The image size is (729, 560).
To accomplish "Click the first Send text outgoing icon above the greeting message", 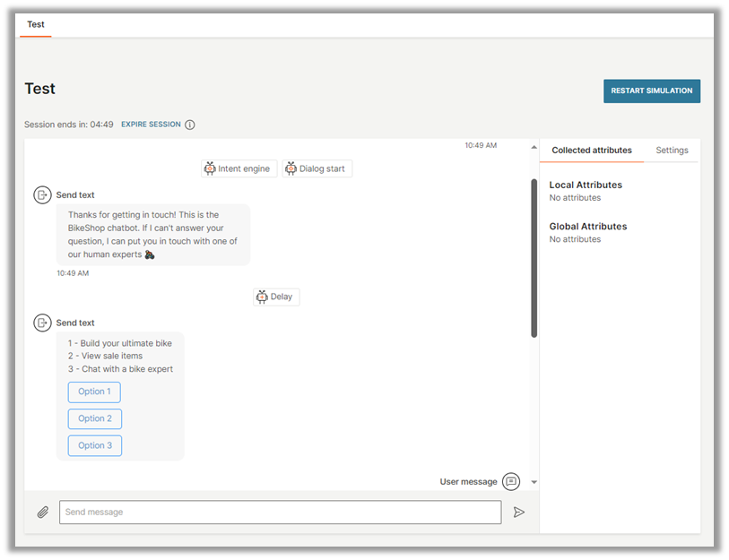I will [x=42, y=195].
